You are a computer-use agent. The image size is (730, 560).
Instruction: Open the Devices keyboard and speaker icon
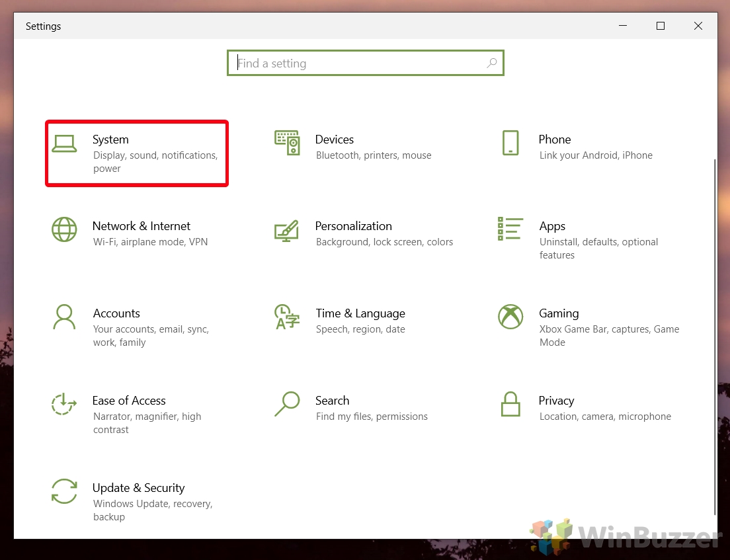click(287, 143)
